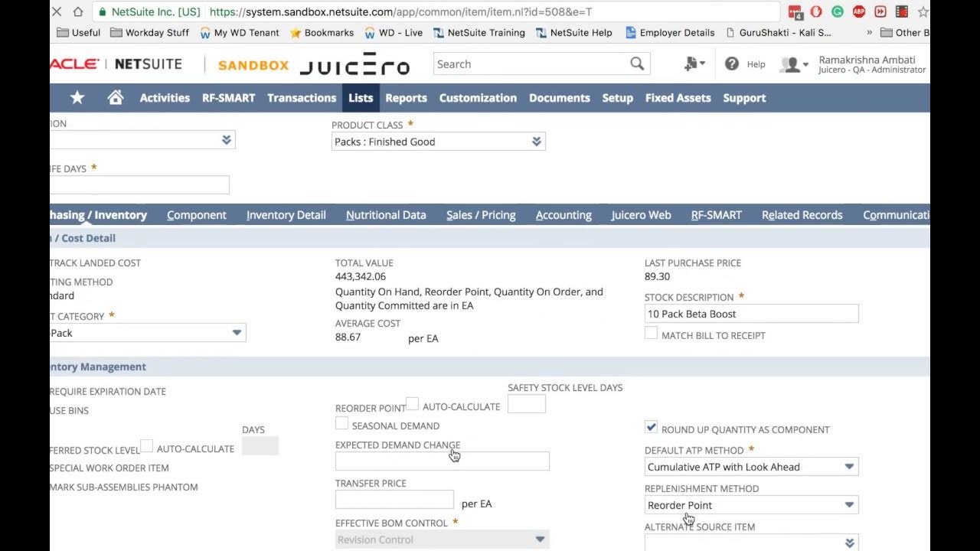Open the Lists menu
The height and width of the screenshot is (551, 980).
pos(361,98)
